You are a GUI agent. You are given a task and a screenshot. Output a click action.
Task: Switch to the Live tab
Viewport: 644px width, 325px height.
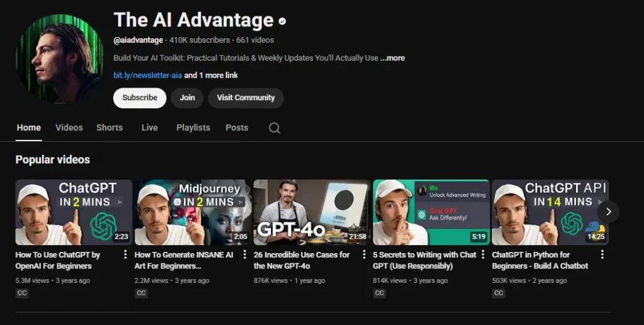[150, 127]
